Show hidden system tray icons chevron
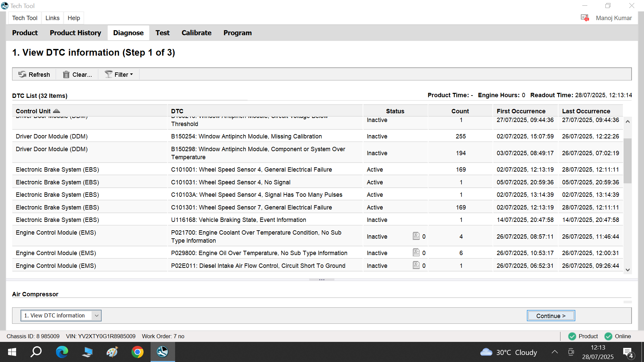The image size is (644, 362). click(x=555, y=352)
